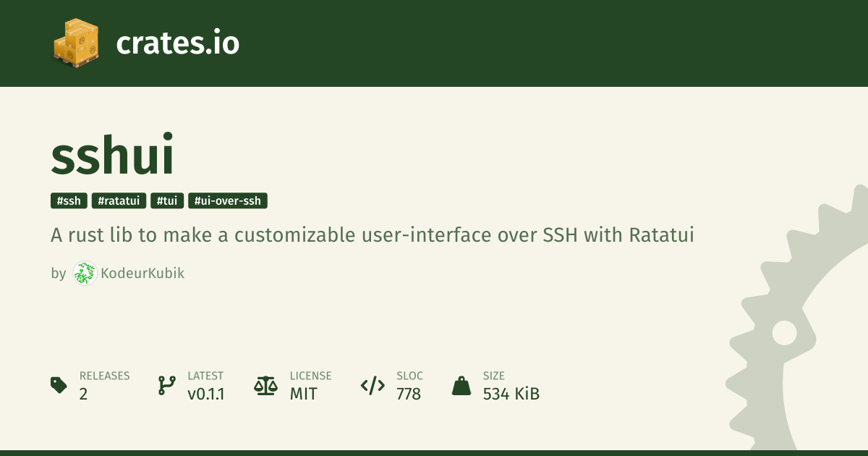Screen dimensions: 868x456
Task: Click the sshui crate name heading
Action: [x=113, y=156]
